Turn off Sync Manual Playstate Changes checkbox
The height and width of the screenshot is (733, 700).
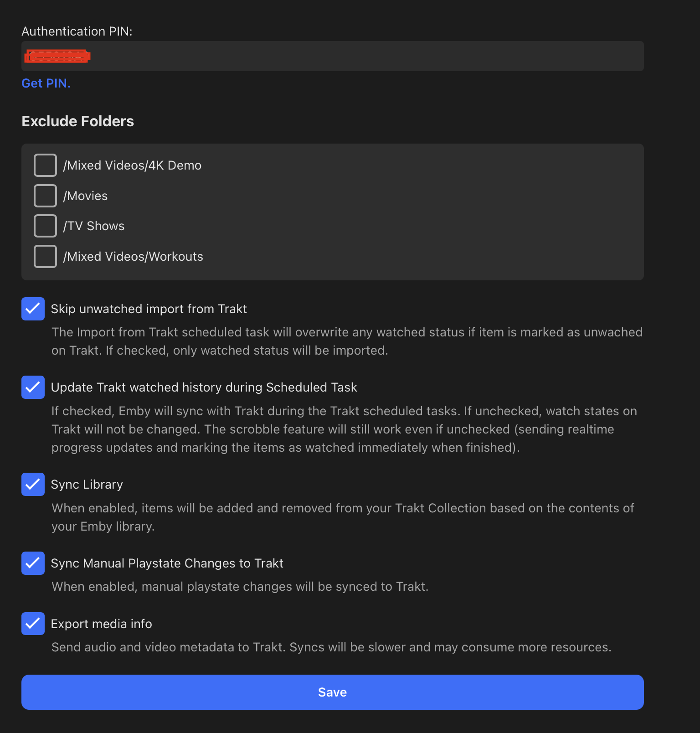pos(33,563)
